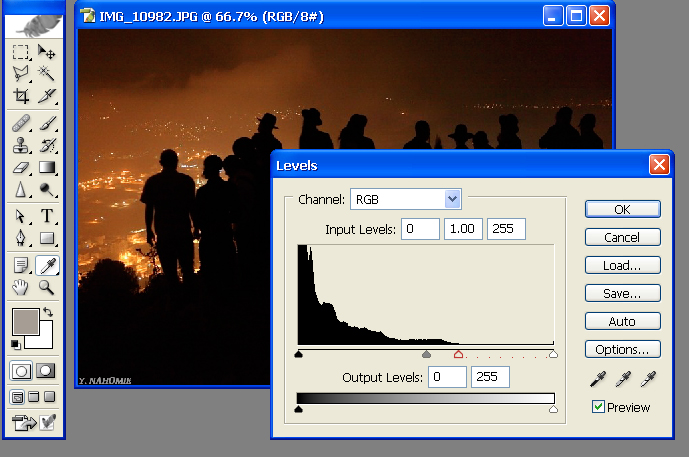The height and width of the screenshot is (457, 689).
Task: Choose the Gradient tool
Action: tap(46, 167)
